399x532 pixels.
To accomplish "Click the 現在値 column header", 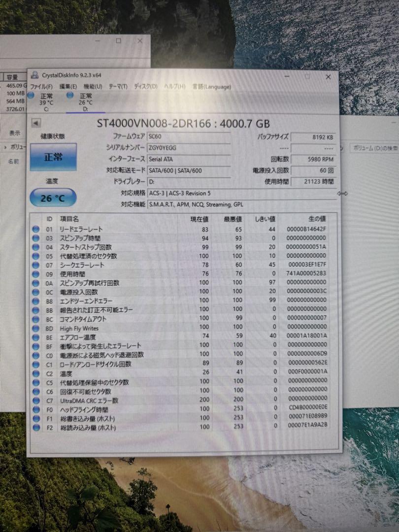I will (199, 219).
